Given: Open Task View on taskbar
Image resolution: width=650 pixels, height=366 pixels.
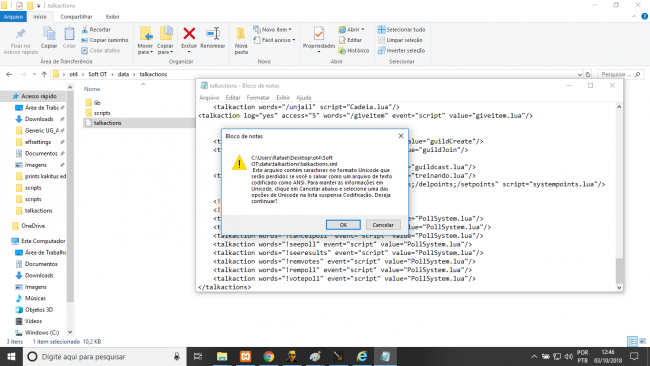Looking at the screenshot, I should (198, 356).
